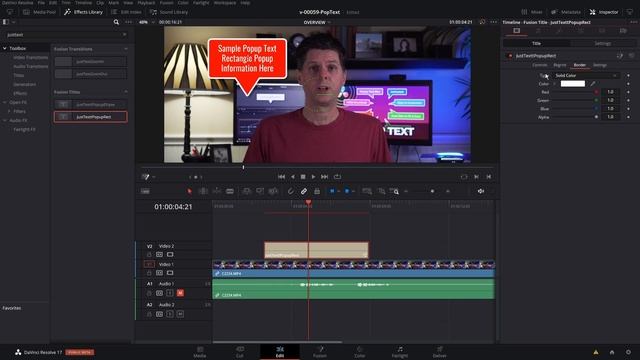
Task: Open the Effects Library panel
Action: (x=83, y=12)
